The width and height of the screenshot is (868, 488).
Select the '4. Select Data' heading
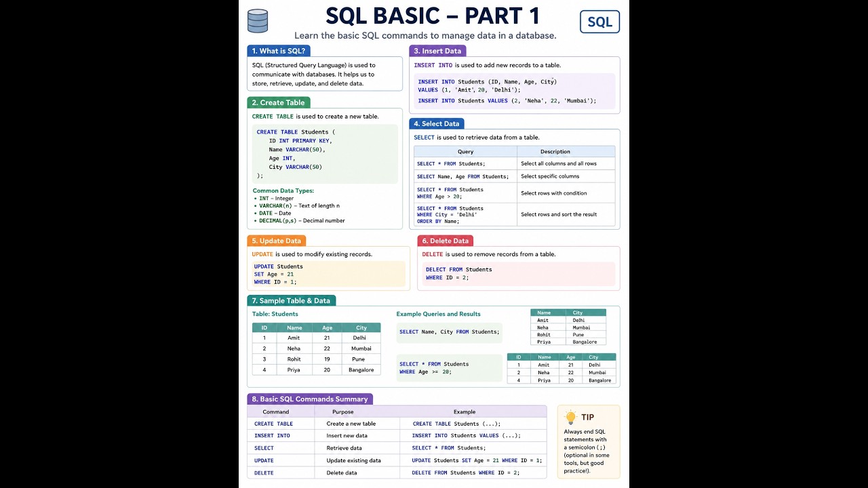(437, 123)
